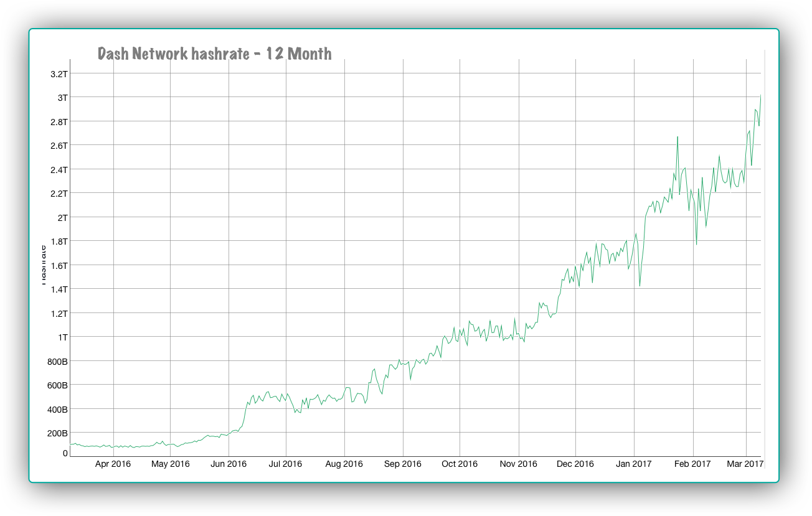This screenshot has height=516, width=812.
Task: Click the '1.6T' y-axis label
Action: [x=59, y=266]
